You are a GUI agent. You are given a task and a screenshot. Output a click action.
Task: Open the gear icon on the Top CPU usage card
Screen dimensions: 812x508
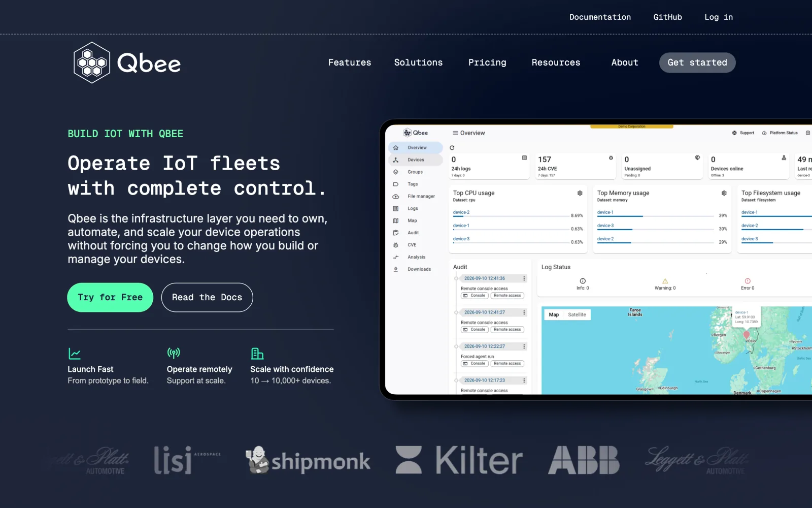coord(580,193)
